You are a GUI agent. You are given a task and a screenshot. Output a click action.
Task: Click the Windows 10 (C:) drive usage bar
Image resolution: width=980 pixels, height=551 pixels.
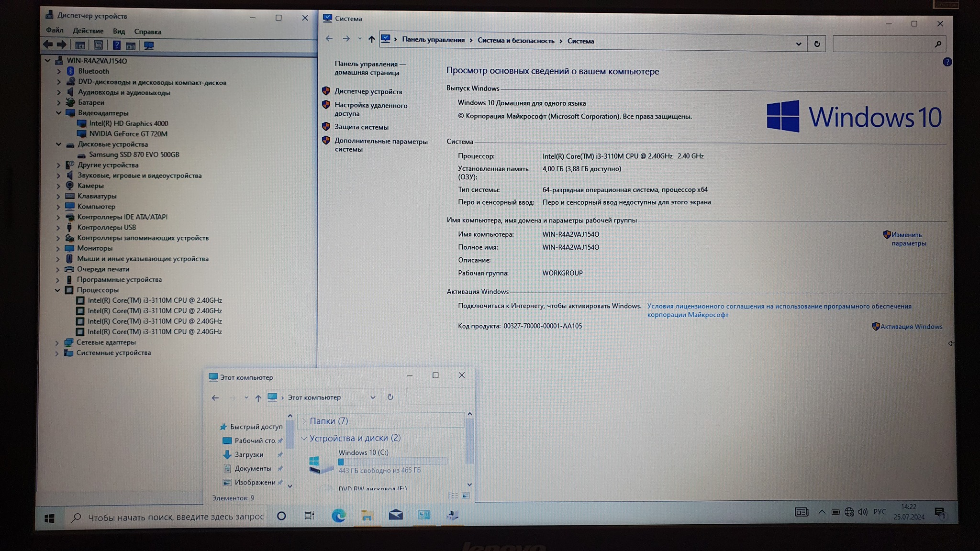pyautogui.click(x=392, y=462)
